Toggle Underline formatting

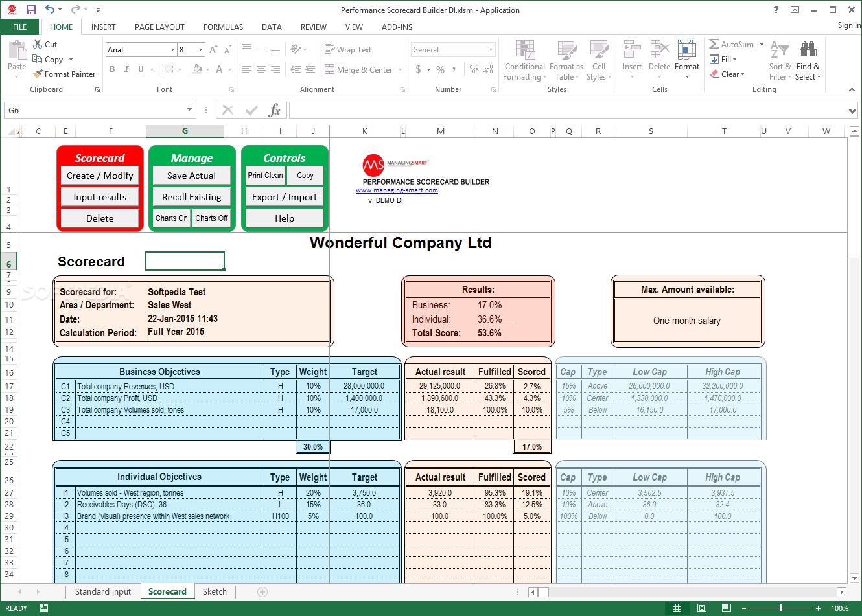point(141,69)
